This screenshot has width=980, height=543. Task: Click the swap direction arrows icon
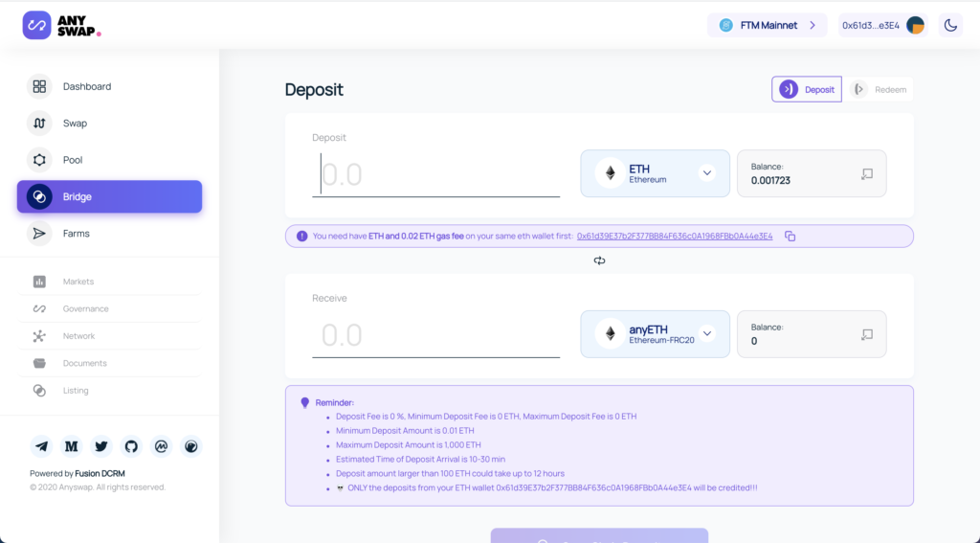[599, 260]
